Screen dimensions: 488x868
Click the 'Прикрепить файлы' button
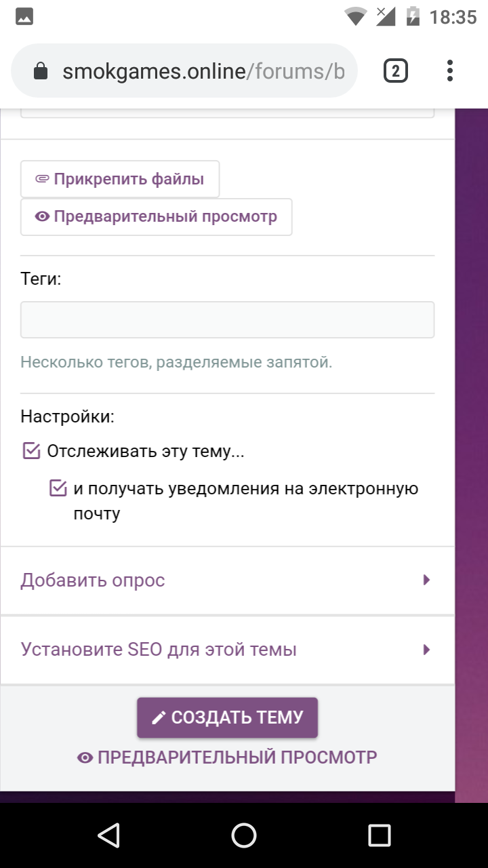pos(120,179)
